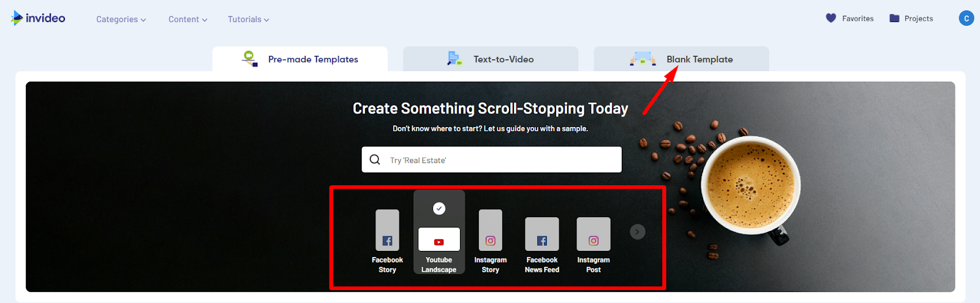Click the 'Facebook Story' label text

[387, 265]
